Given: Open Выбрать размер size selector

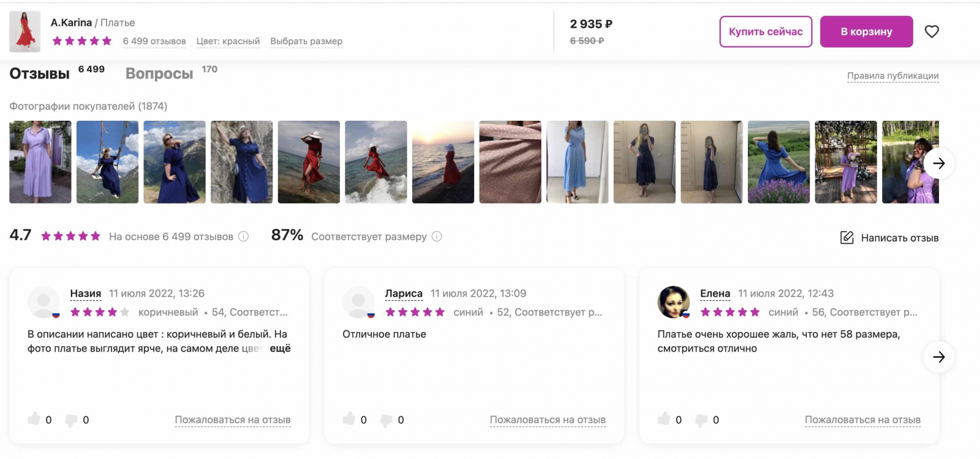Looking at the screenshot, I should point(306,41).
